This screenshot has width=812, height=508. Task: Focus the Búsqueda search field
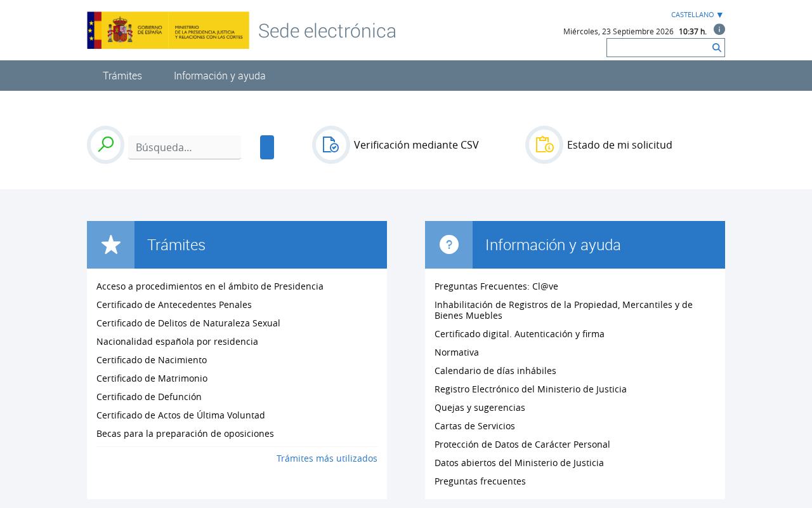coord(185,147)
